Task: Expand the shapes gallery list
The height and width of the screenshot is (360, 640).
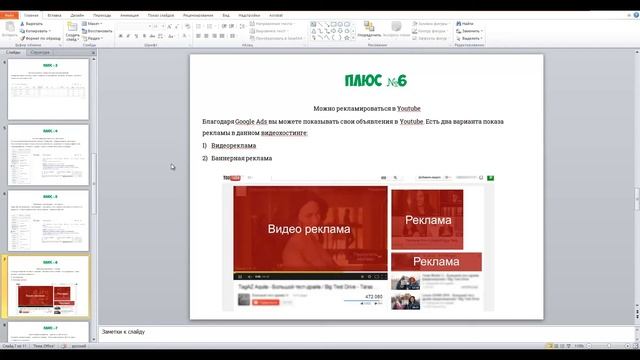Action: click(353, 38)
